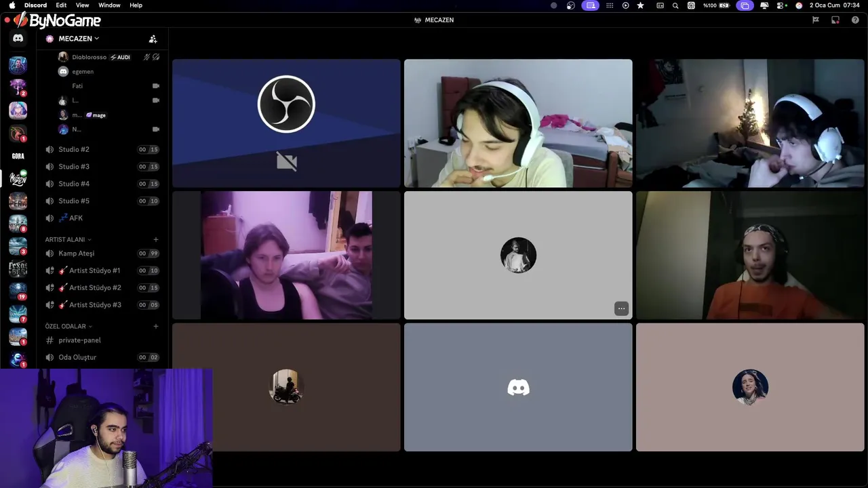Click the Discord logo avatar in bottom middle tile
This screenshot has width=868, height=488.
point(518,387)
